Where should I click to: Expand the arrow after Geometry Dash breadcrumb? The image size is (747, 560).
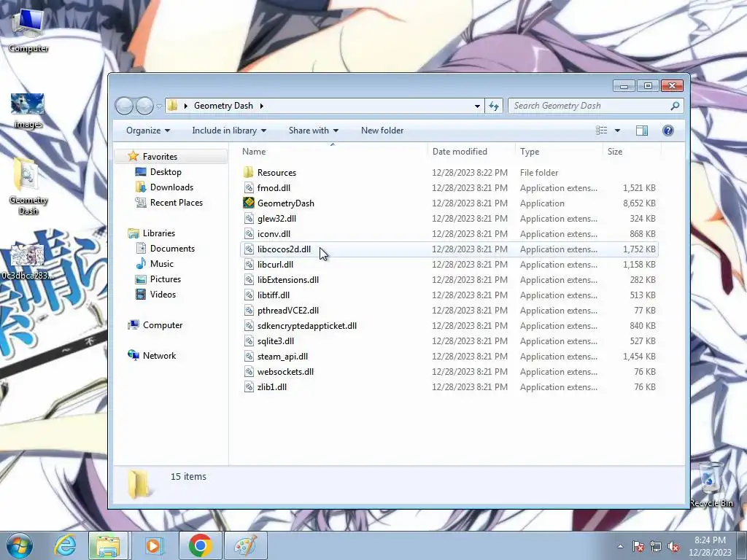click(262, 106)
